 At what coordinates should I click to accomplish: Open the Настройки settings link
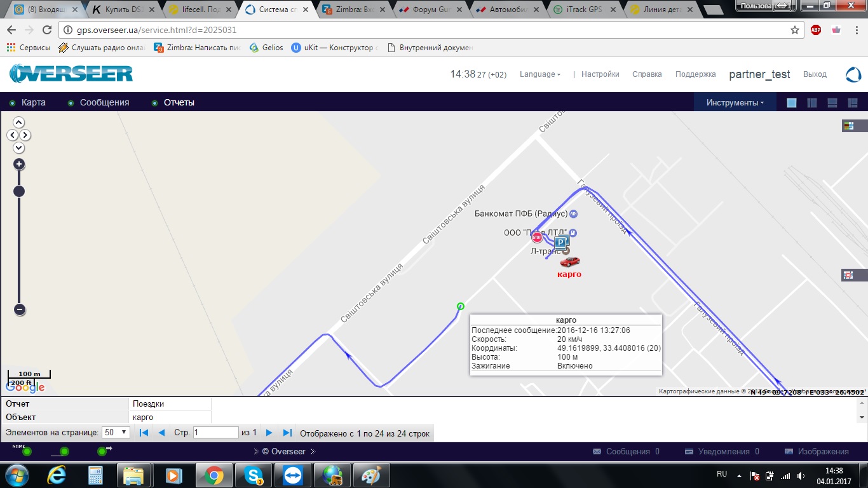[x=600, y=74]
